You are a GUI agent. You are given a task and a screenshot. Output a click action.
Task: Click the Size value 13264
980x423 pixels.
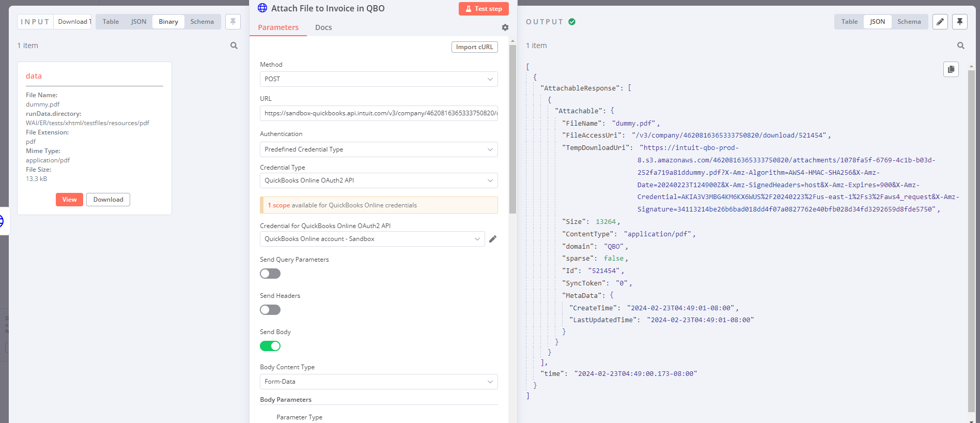pos(605,222)
